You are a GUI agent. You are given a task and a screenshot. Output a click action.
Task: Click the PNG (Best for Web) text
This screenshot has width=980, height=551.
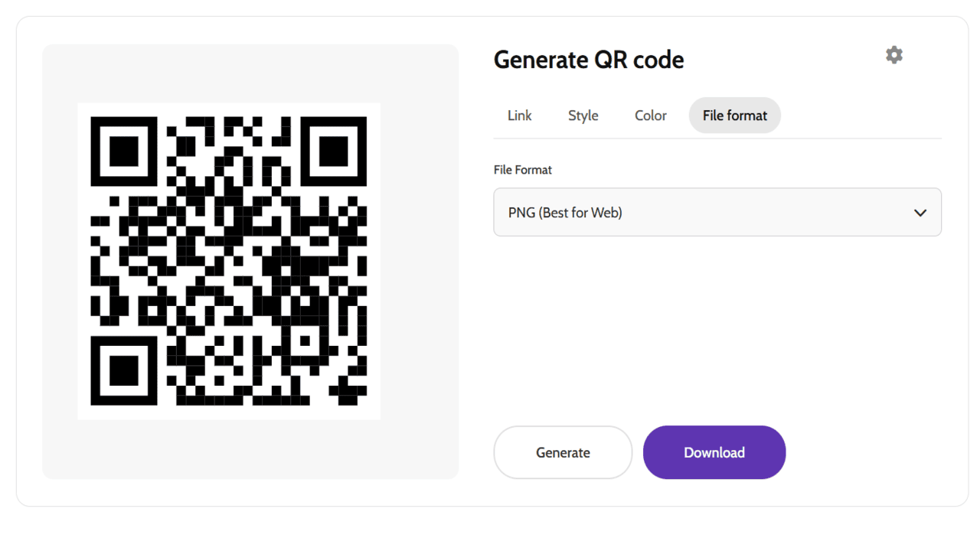[x=565, y=213]
